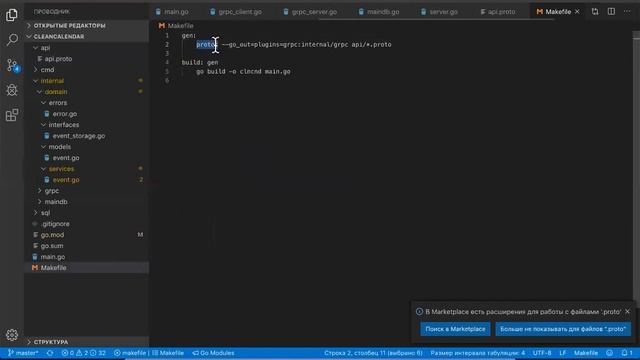Click the makefile | Makefile status item
This screenshot has height=360, width=640.
pyautogui.click(x=149, y=353)
